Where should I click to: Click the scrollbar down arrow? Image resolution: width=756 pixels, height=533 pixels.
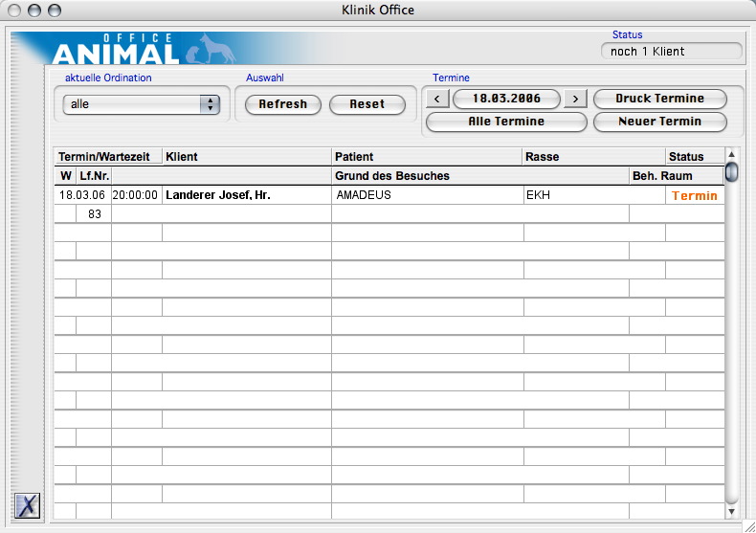(x=732, y=512)
